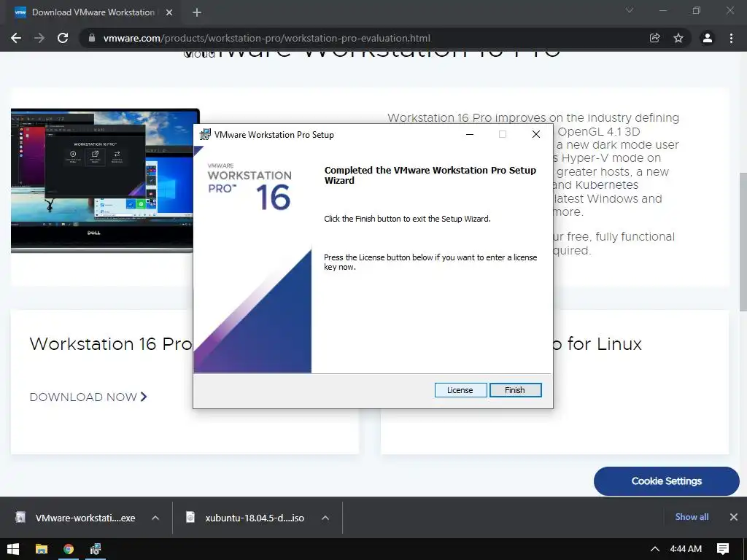Open File Explorer from the taskbar
The width and height of the screenshot is (747, 560).
tap(42, 549)
